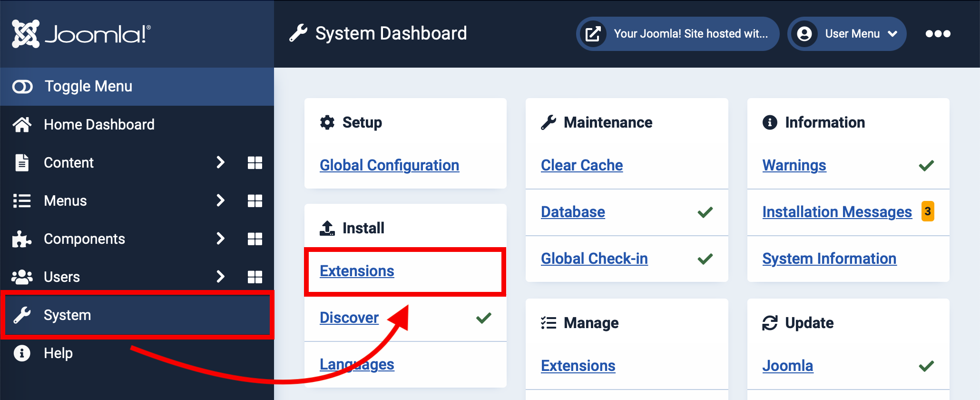
Task: Click Discover status checkmark
Action: point(484,318)
